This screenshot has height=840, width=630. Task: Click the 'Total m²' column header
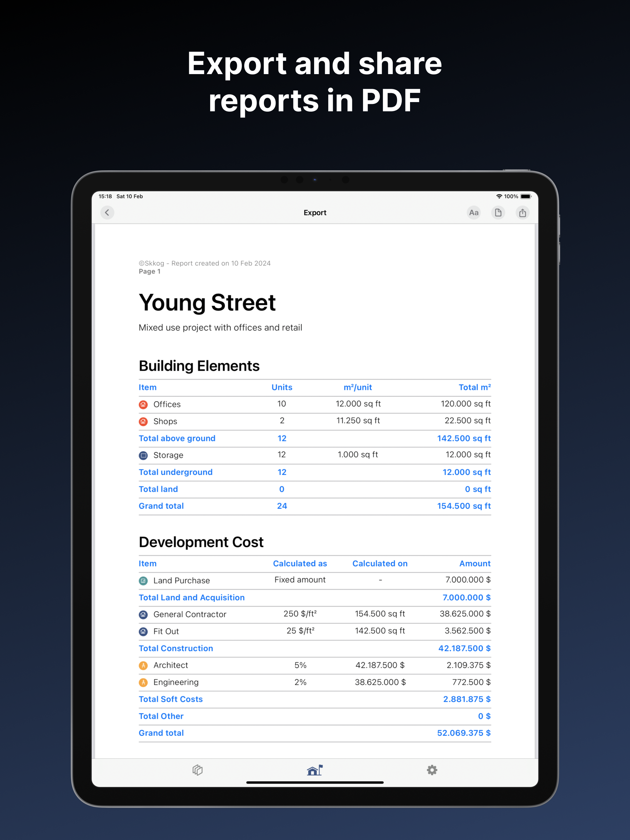click(x=475, y=387)
